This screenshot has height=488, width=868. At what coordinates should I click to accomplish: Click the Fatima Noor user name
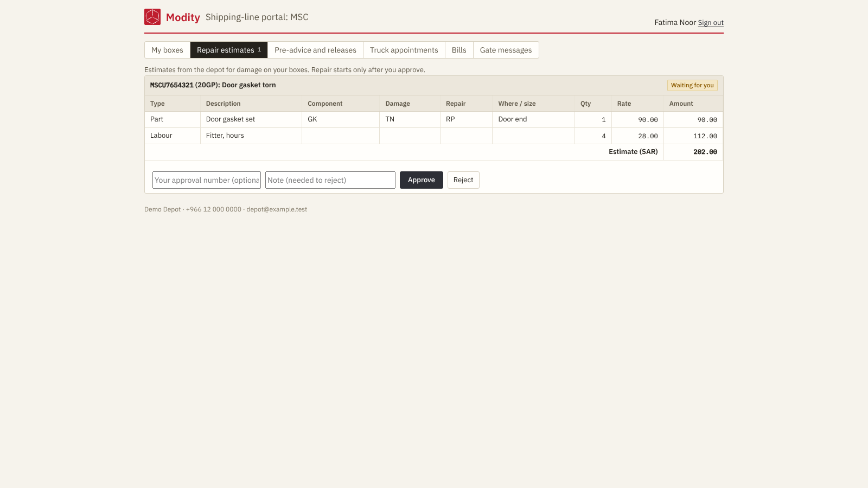click(x=675, y=22)
